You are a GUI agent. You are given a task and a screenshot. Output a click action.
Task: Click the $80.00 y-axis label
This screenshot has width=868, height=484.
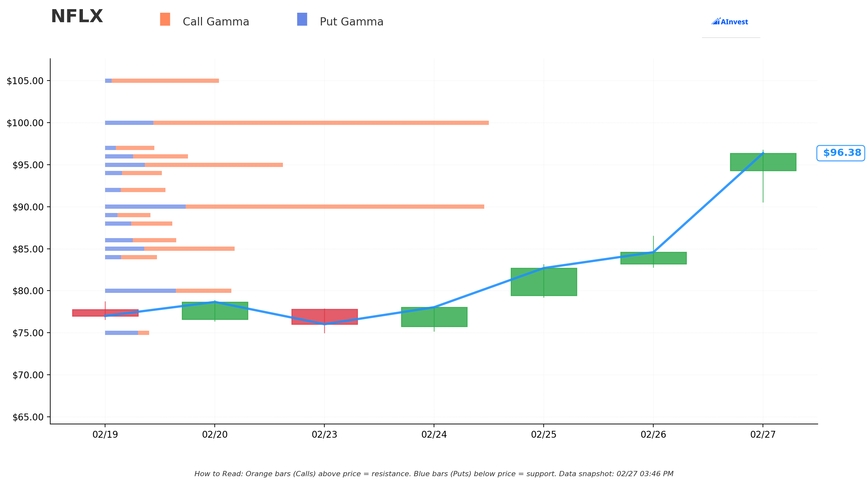pyautogui.click(x=28, y=291)
